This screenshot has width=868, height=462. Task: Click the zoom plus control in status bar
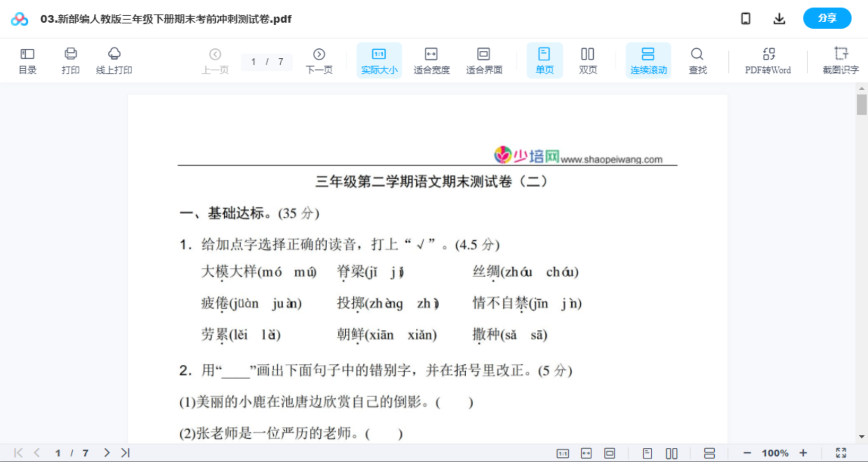(x=803, y=452)
